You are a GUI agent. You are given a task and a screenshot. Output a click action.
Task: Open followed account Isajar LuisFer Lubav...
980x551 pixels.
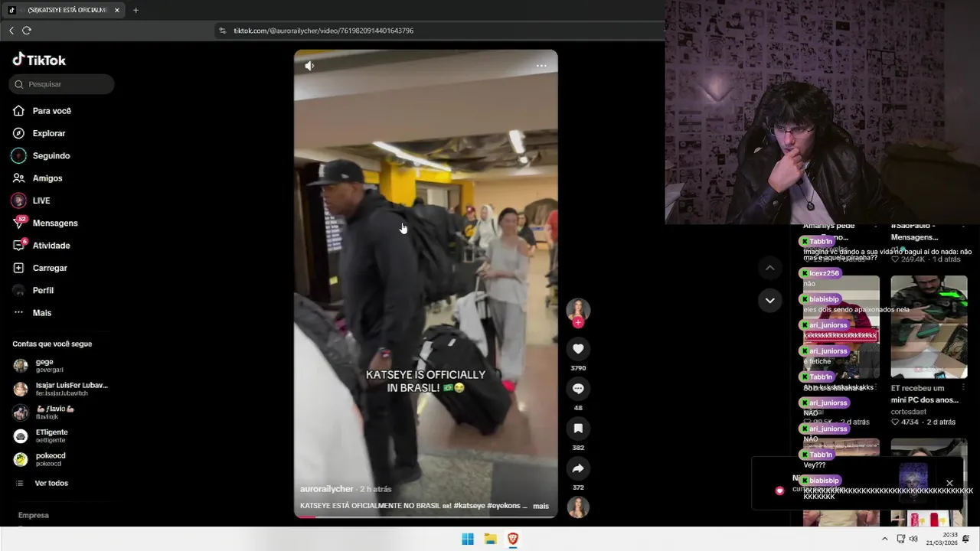(61, 389)
